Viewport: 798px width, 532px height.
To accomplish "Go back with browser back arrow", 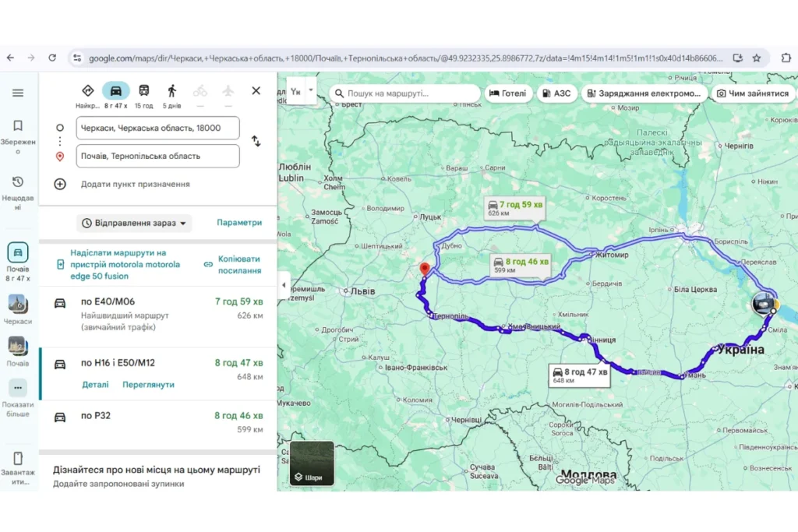I will tap(10, 58).
